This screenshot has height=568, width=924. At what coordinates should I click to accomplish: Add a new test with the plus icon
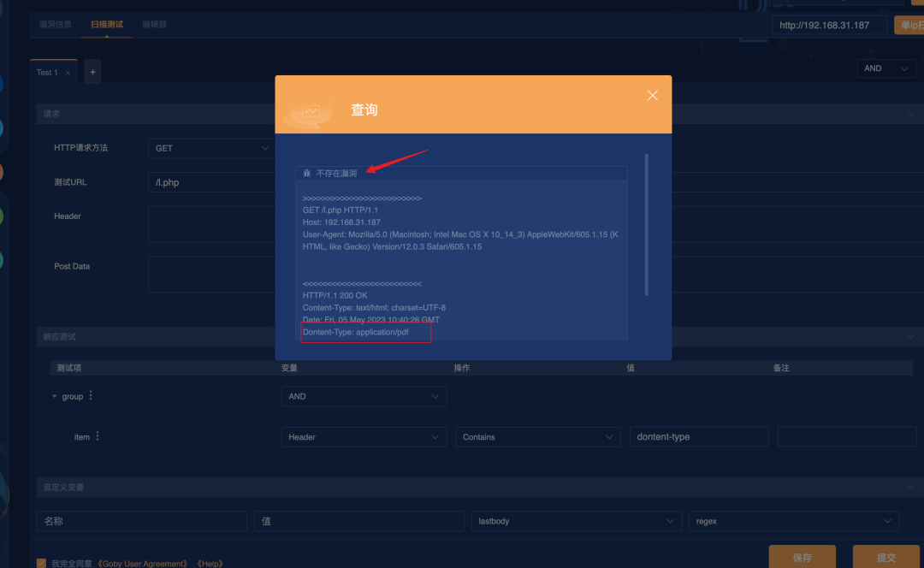click(92, 72)
